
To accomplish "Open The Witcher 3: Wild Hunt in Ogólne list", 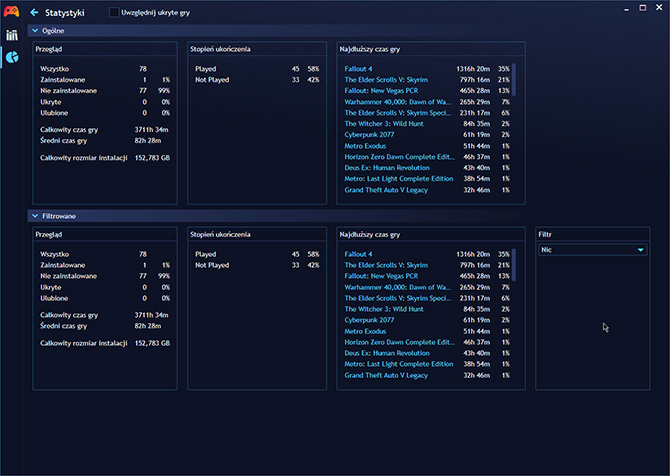I will pyautogui.click(x=384, y=124).
